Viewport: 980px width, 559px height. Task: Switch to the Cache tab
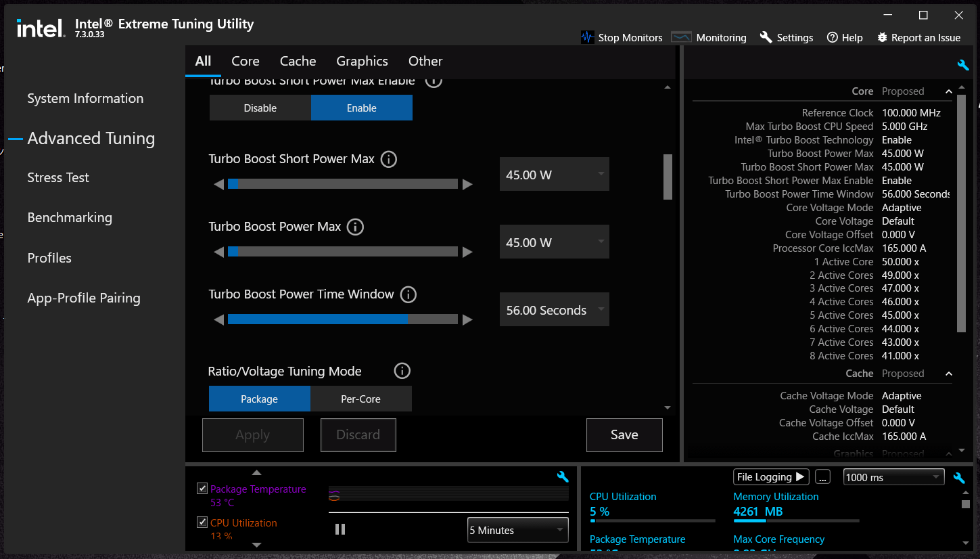point(298,61)
